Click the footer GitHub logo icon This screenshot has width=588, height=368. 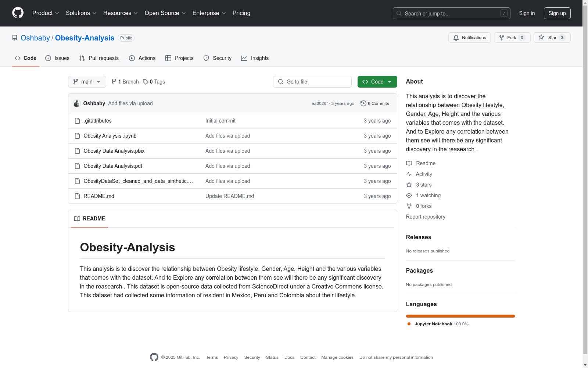click(154, 357)
